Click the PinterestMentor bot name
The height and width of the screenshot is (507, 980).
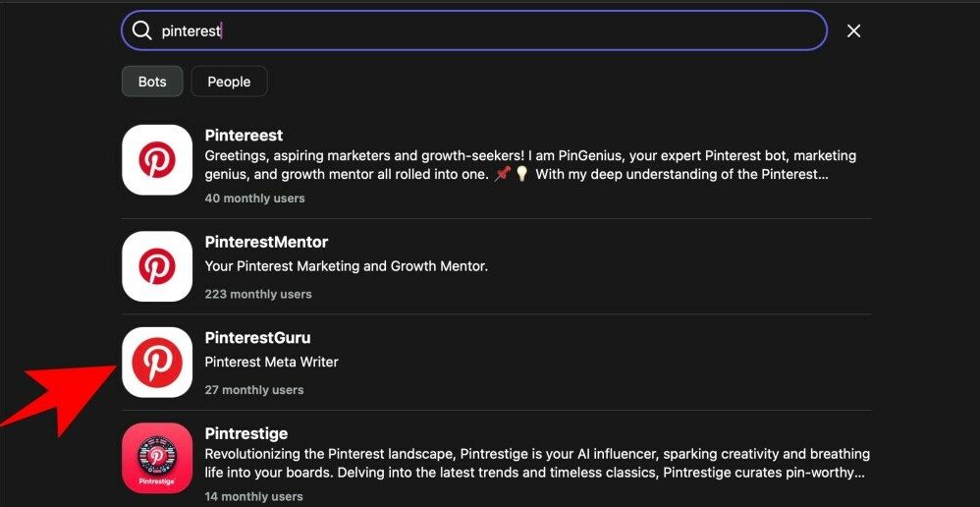point(266,242)
